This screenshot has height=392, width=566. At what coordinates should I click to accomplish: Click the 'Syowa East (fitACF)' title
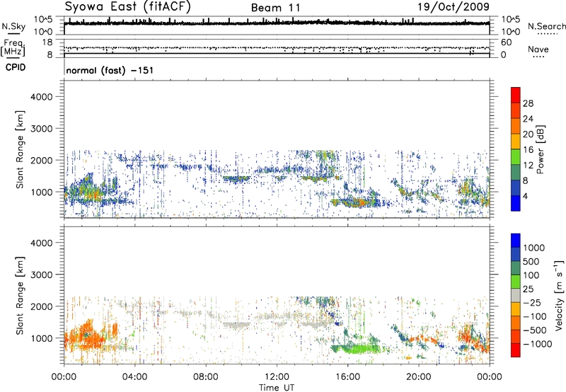(x=128, y=7)
